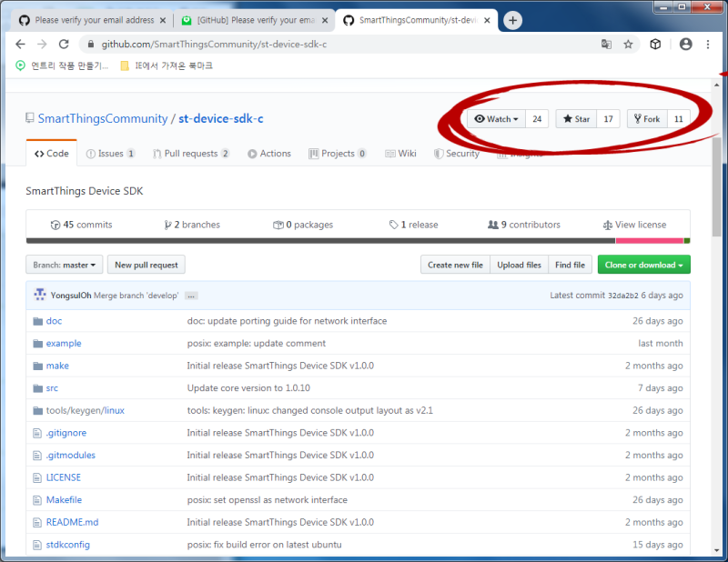Open the IE bookmarks folder in bookmarks bar

(x=167, y=65)
